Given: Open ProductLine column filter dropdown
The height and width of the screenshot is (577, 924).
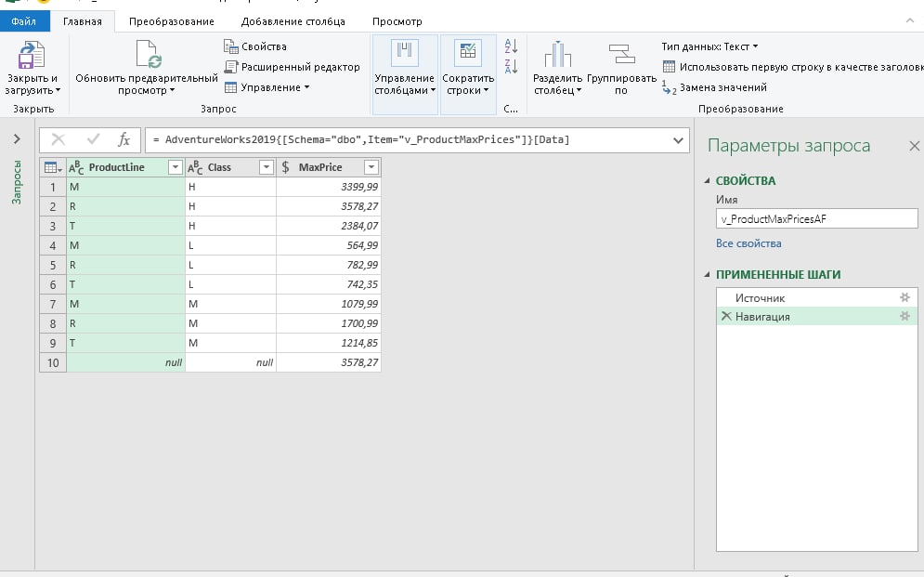Looking at the screenshot, I should 174,167.
